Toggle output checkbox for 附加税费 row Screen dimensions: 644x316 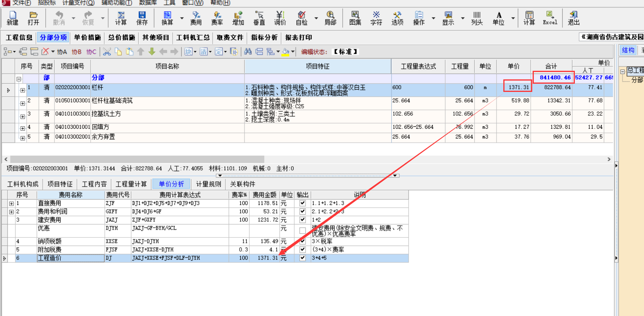click(302, 250)
